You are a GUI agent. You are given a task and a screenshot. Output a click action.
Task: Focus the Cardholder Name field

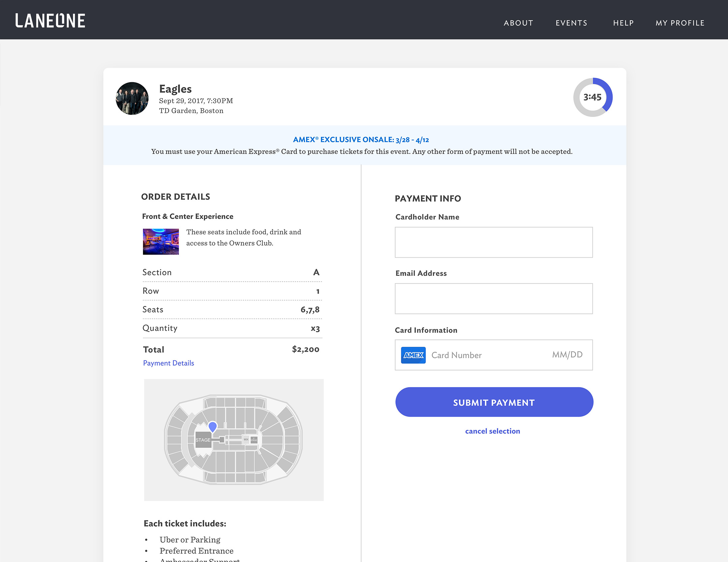(x=493, y=242)
